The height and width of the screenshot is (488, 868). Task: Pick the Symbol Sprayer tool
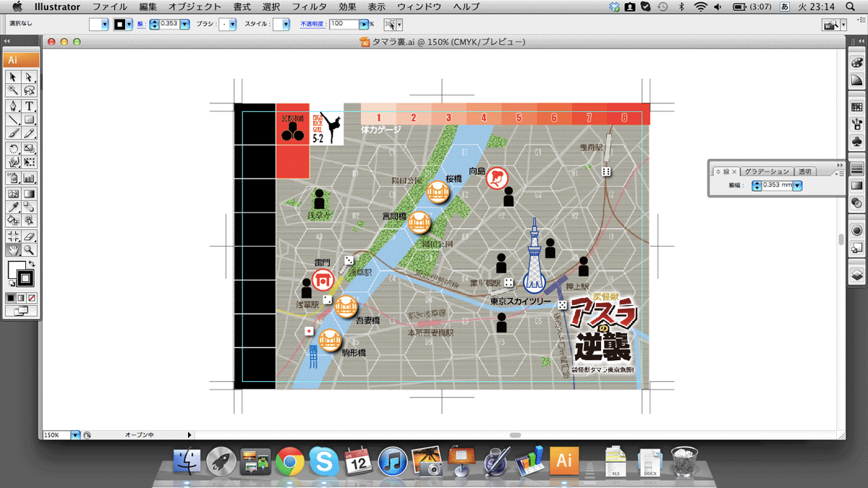tap(14, 177)
